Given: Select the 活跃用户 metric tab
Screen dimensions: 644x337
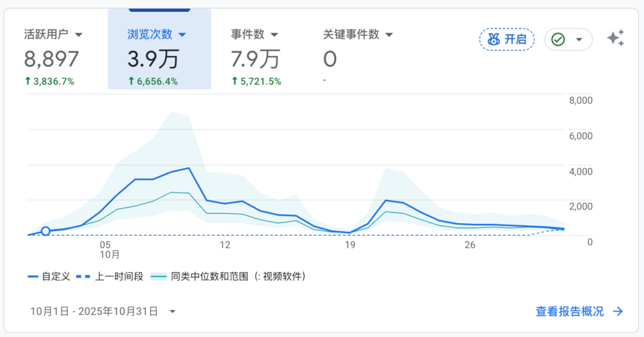Looking at the screenshot, I should click(x=56, y=49).
